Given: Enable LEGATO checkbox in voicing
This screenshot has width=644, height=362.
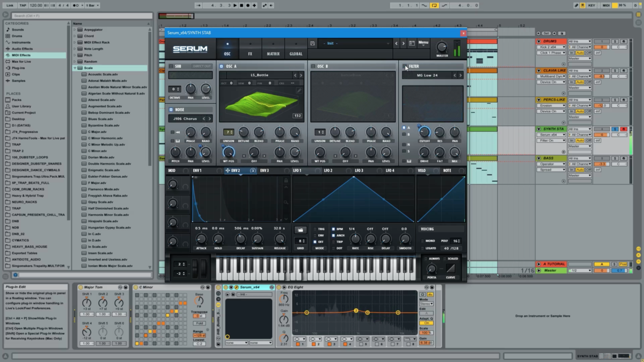Looking at the screenshot, I should pyautogui.click(x=423, y=248).
